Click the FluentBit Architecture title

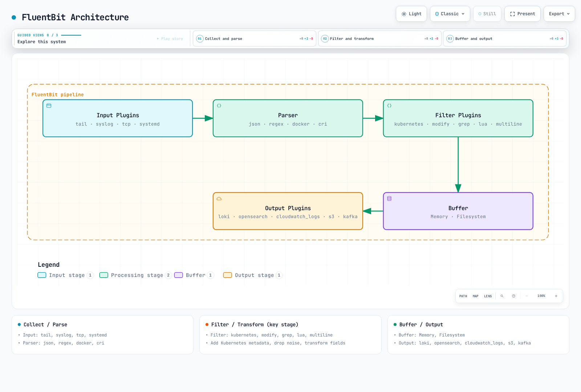tap(75, 17)
